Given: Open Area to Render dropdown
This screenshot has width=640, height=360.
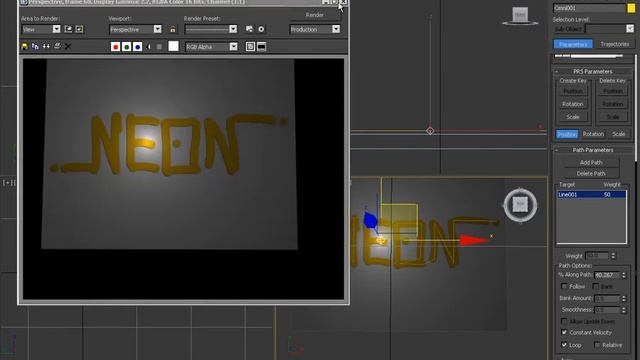Looking at the screenshot, I should (x=41, y=29).
